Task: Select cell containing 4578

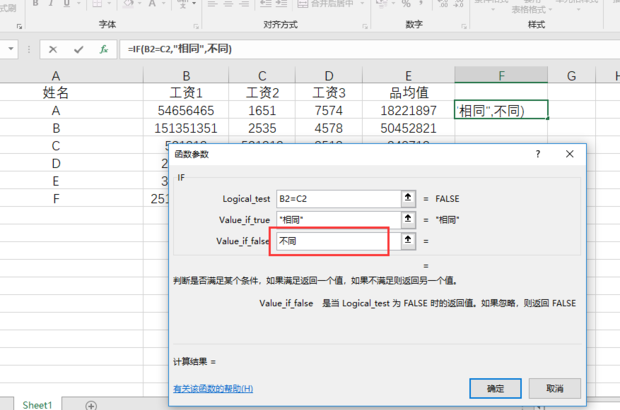Action: click(x=329, y=128)
